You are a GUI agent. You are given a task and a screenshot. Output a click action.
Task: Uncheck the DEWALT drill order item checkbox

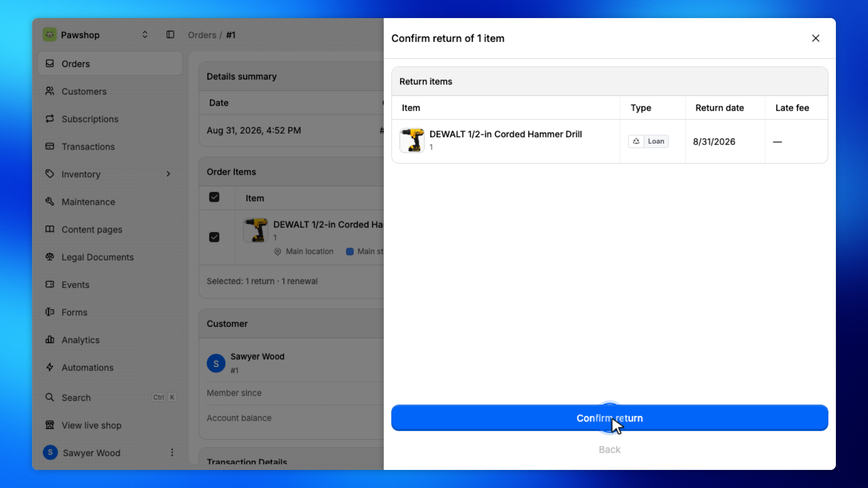(x=214, y=237)
